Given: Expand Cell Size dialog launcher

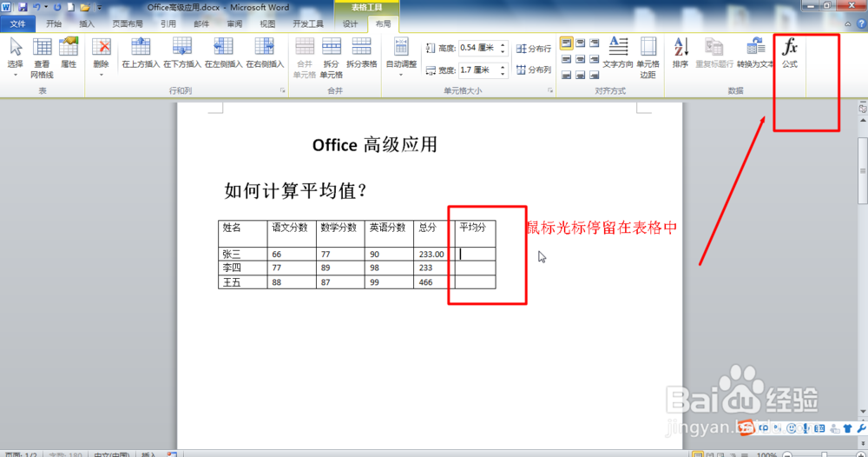Looking at the screenshot, I should coord(550,90).
